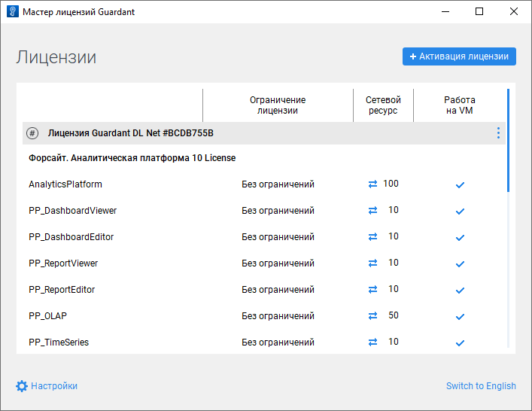532x411 pixels.
Task: Click the blue scrollbar thumb in license list
Action: (x=509, y=141)
